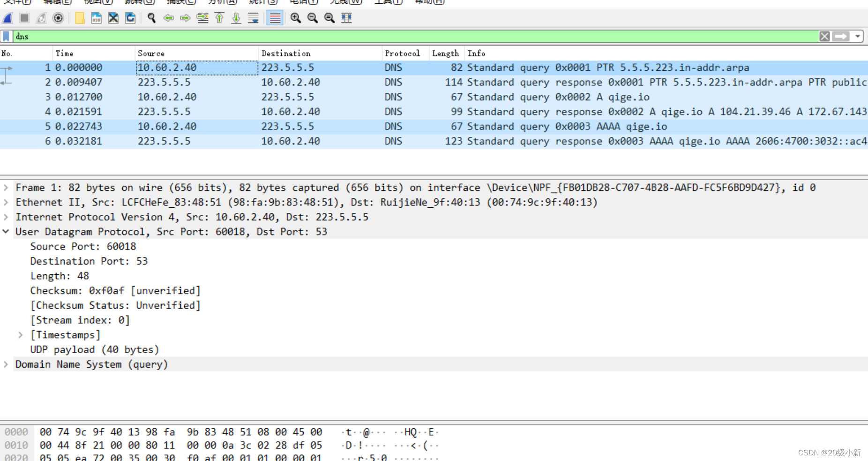Image resolution: width=868 pixels, height=461 pixels.
Task: Click the find packet magnifier icon
Action: (151, 18)
